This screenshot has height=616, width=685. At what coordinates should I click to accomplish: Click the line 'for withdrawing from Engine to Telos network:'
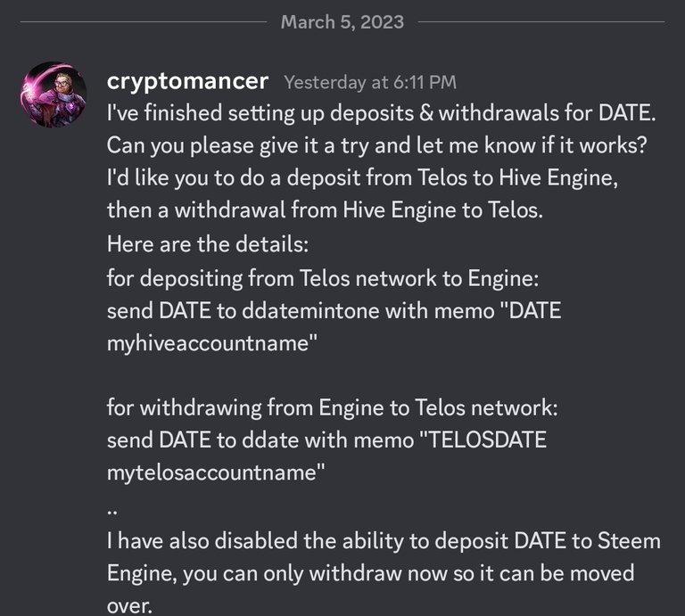point(333,407)
